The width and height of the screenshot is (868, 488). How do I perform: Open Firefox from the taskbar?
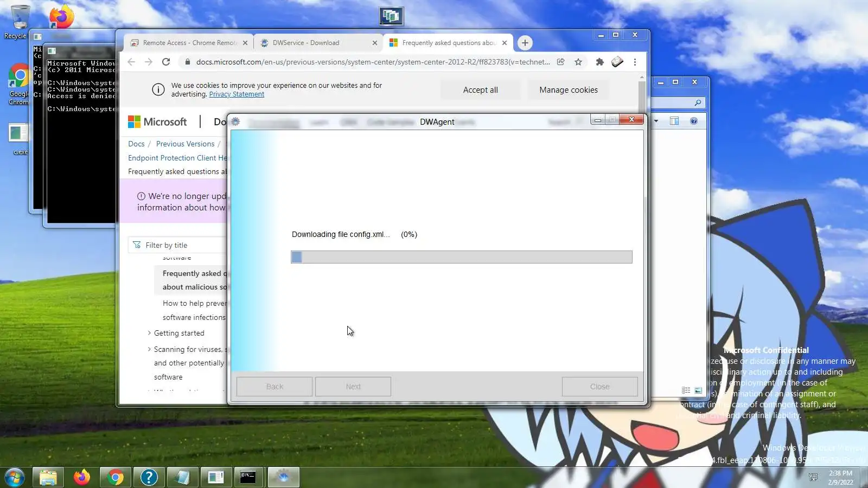[82, 477]
